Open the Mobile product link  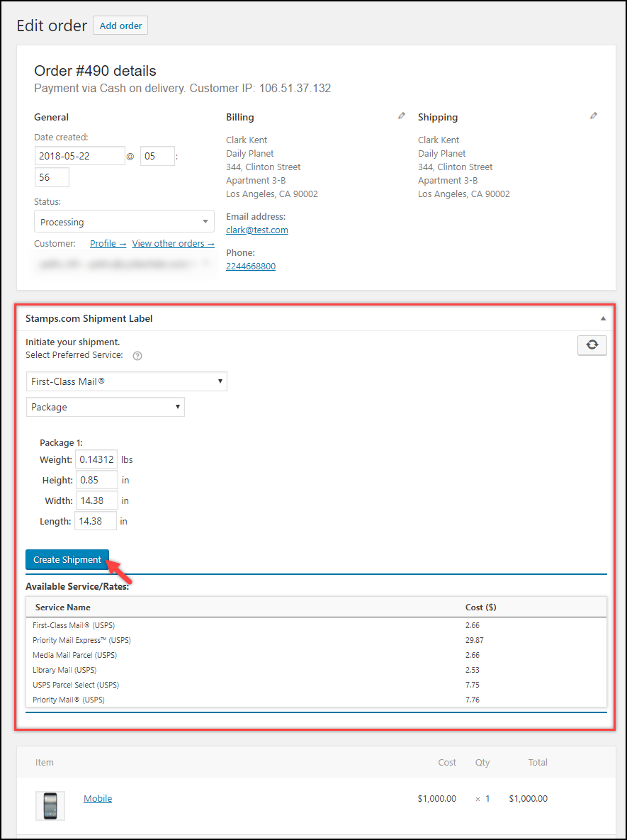pyautogui.click(x=98, y=798)
